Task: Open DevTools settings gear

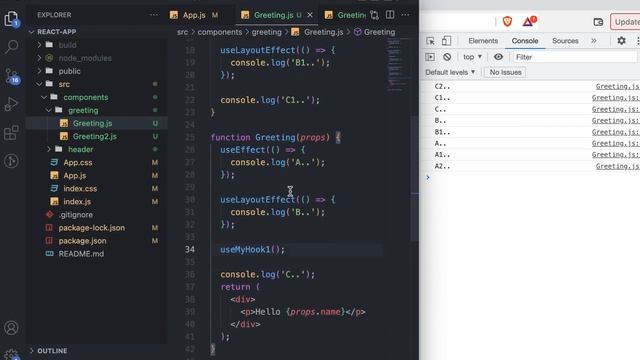Action: tap(621, 41)
